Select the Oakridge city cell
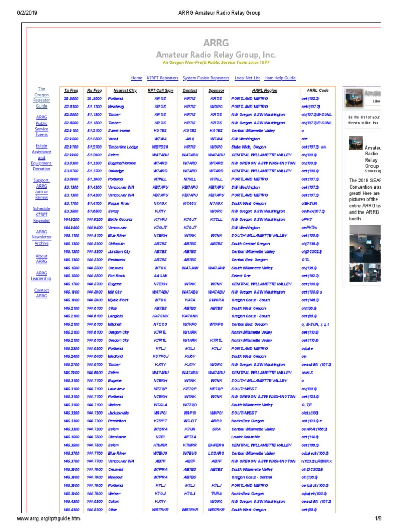 (x=116, y=171)
